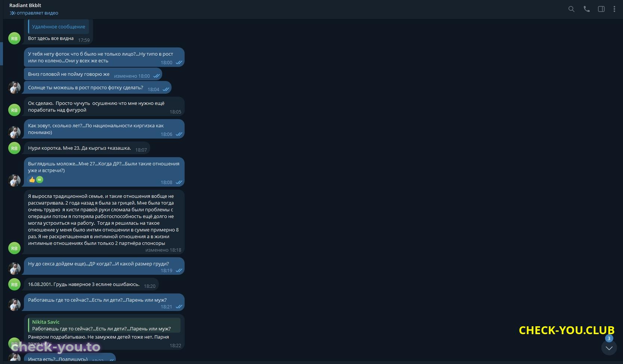Click sender photo avatar next to 'Как зовут' message
Viewport: 623px width, 364px height.
(x=14, y=133)
